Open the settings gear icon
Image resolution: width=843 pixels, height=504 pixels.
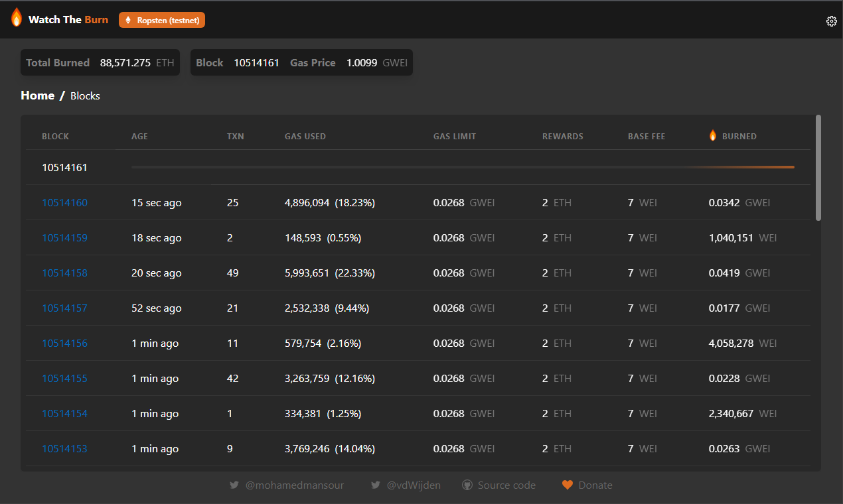point(831,21)
